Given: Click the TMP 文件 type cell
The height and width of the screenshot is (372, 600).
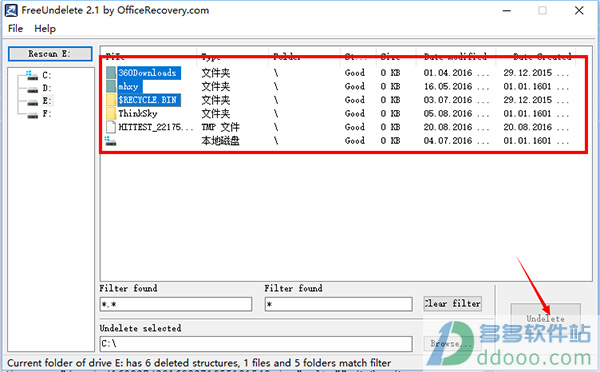Looking at the screenshot, I should click(220, 127).
